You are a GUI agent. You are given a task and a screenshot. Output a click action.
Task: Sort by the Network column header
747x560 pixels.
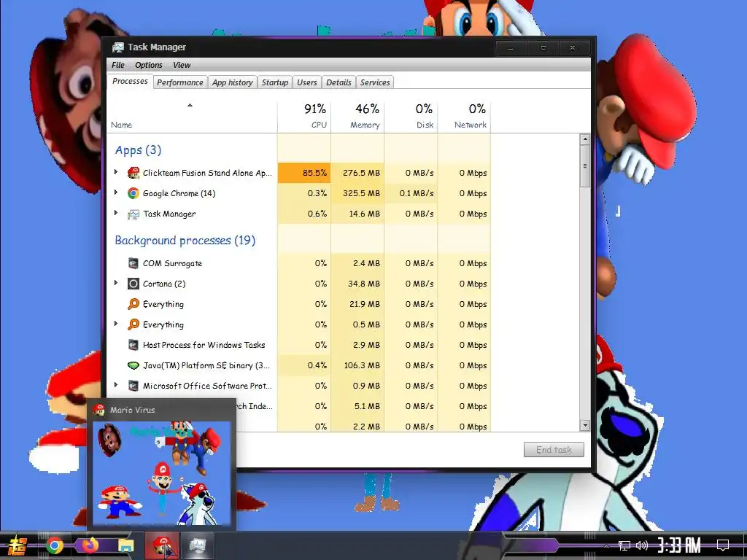tap(464, 116)
